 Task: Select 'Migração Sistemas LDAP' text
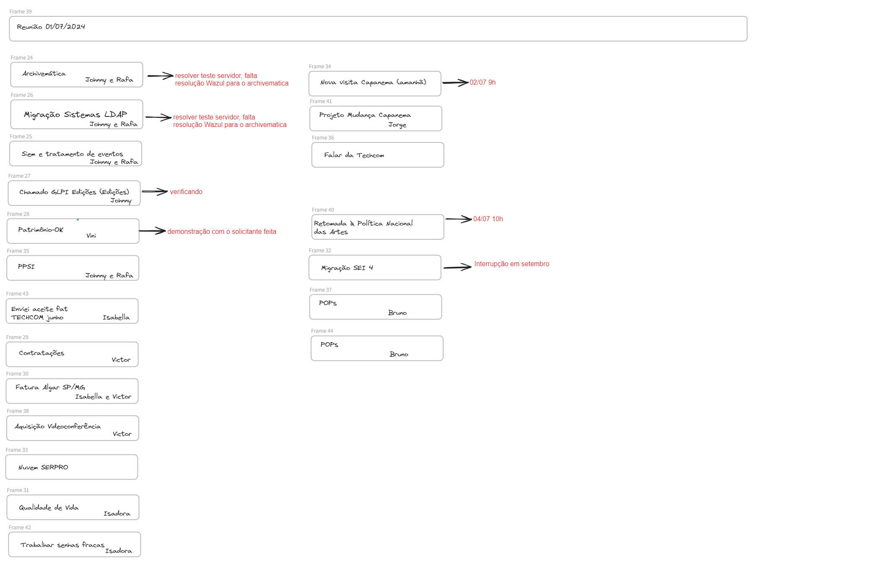pyautogui.click(x=75, y=114)
